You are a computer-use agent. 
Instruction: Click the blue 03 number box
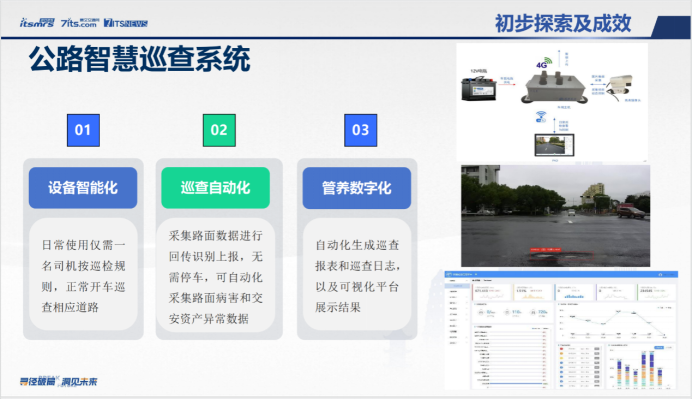coord(361,130)
